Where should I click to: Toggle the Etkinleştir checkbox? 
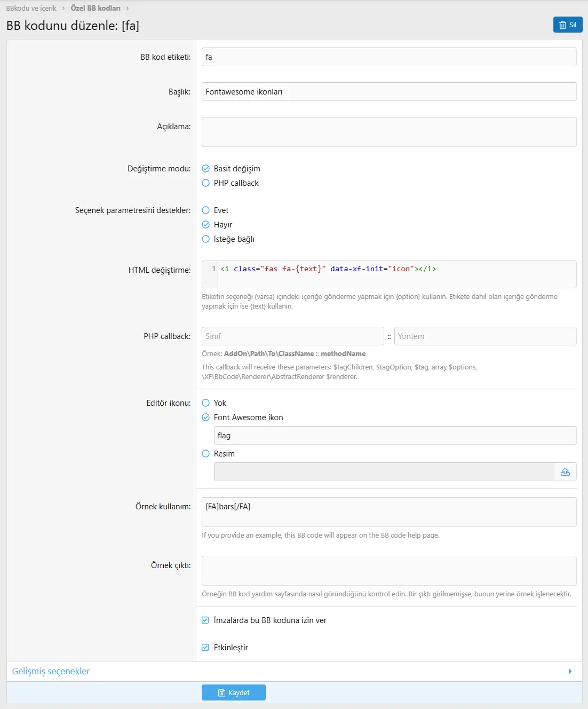[205, 648]
